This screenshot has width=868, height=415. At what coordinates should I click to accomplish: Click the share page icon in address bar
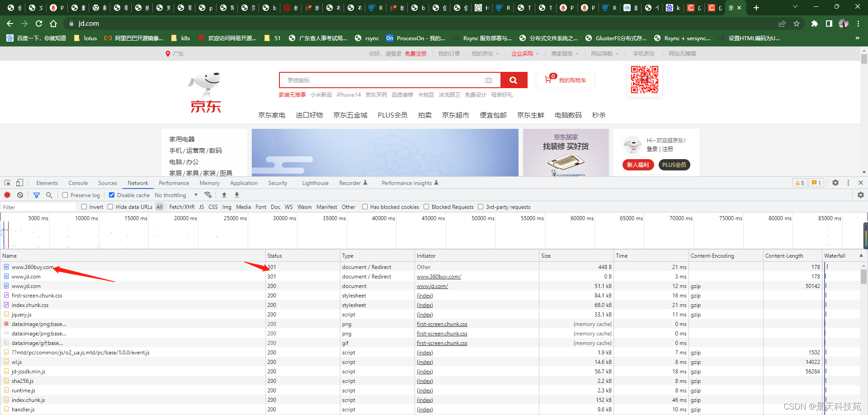point(782,24)
